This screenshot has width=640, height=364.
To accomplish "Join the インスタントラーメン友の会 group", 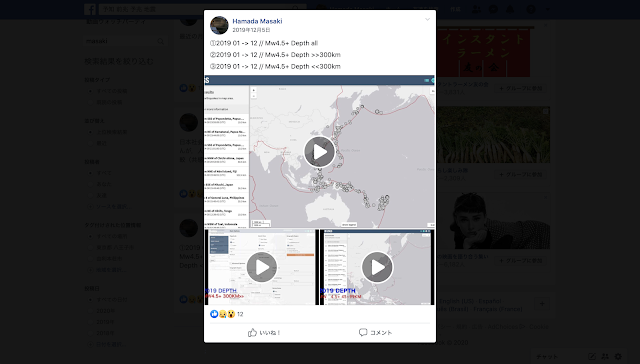I will pyautogui.click(x=521, y=88).
